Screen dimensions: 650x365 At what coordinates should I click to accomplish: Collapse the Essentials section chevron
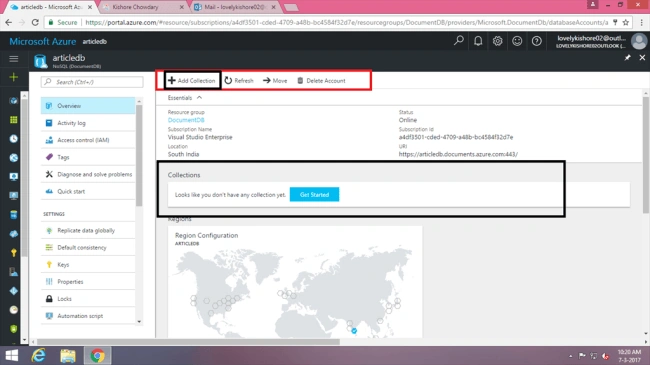(x=199, y=97)
